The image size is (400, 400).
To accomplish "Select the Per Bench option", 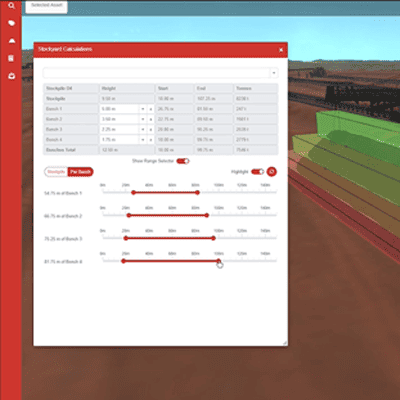I will (80, 172).
